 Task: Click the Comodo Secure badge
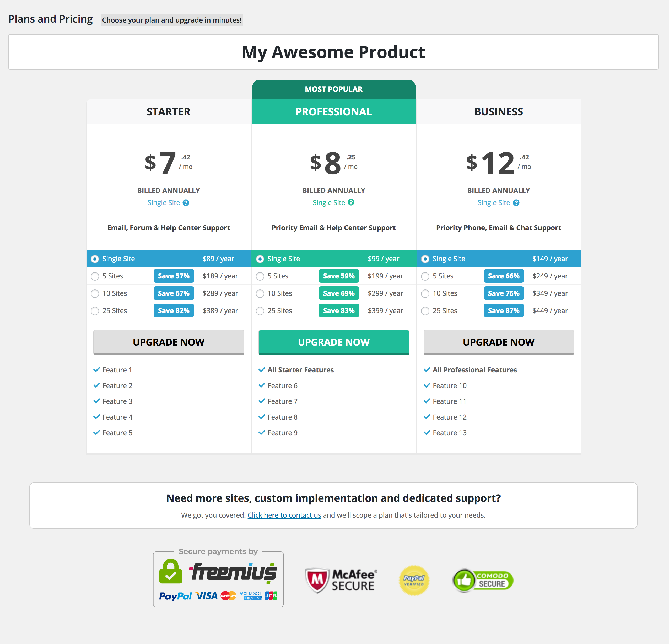(483, 580)
